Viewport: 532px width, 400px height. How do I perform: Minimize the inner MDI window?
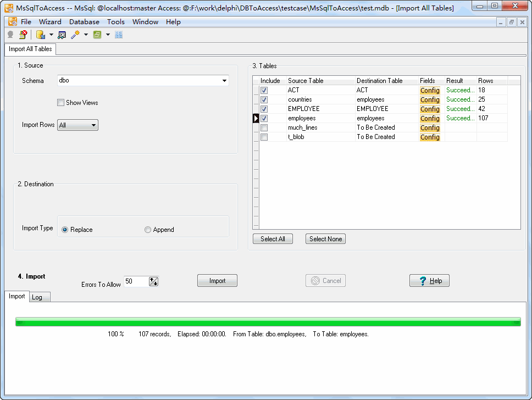tap(501, 23)
